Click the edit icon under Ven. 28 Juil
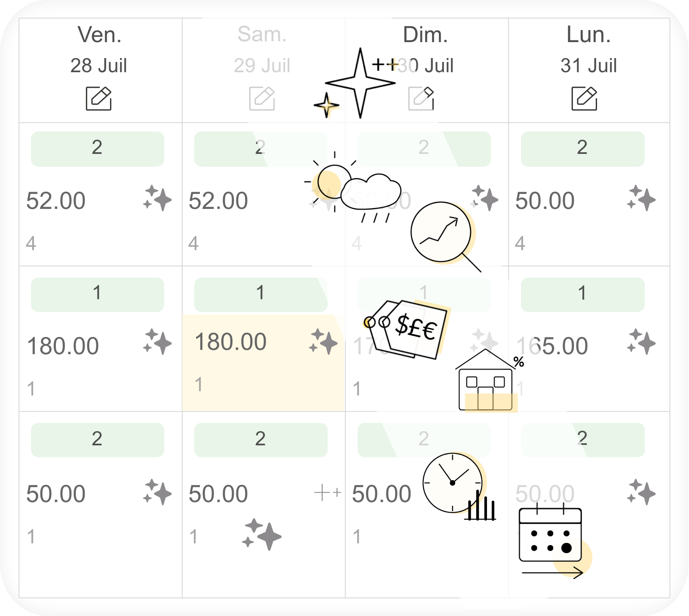Viewport: 689px width, 616px height. click(99, 98)
